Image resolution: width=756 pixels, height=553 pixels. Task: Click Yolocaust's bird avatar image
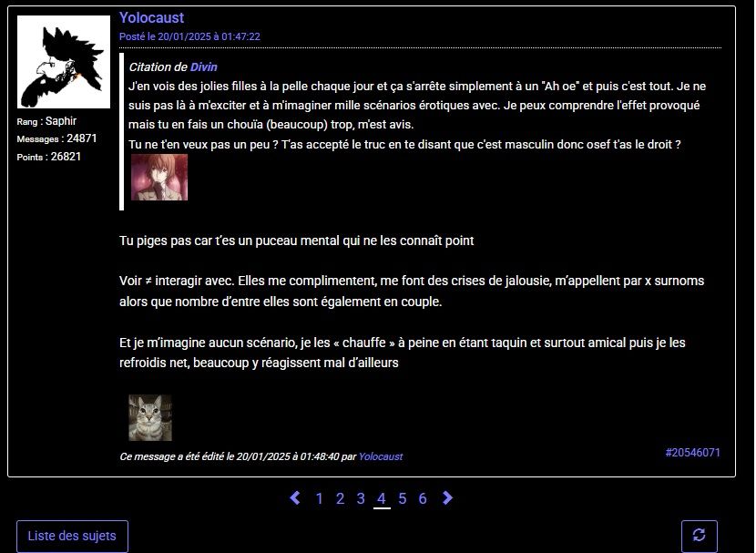point(64,62)
